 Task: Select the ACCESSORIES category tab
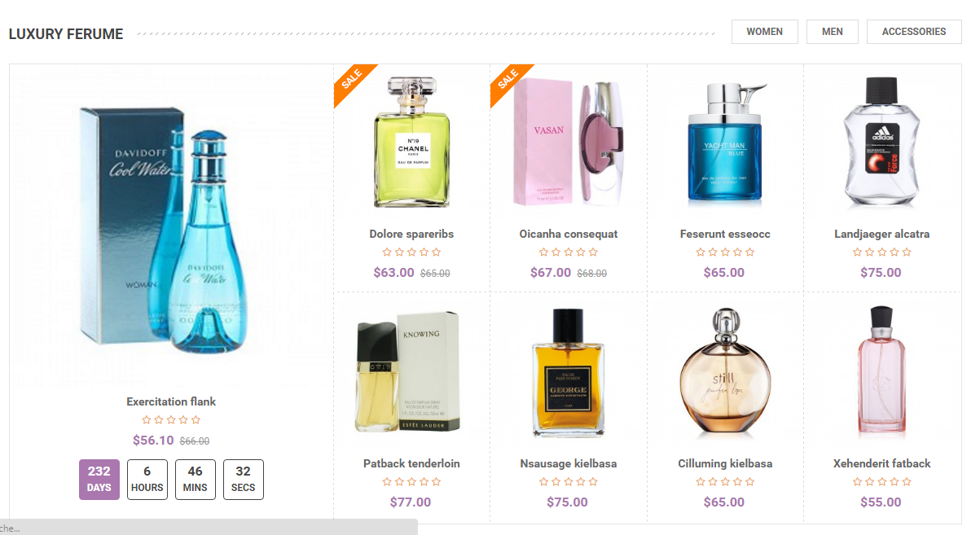pyautogui.click(x=913, y=32)
